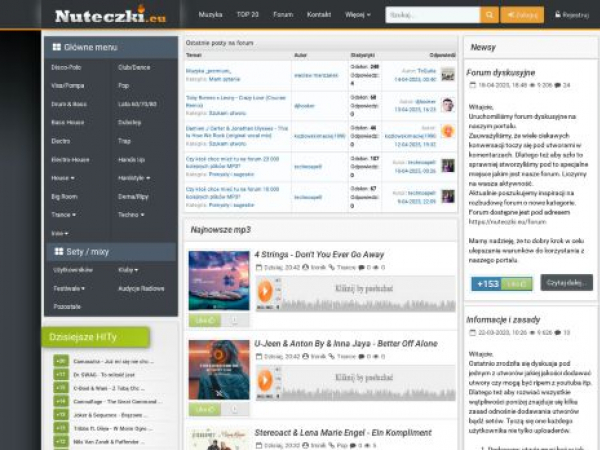
Task: Click djhooker's avatar in forum table
Action: (x=448, y=104)
